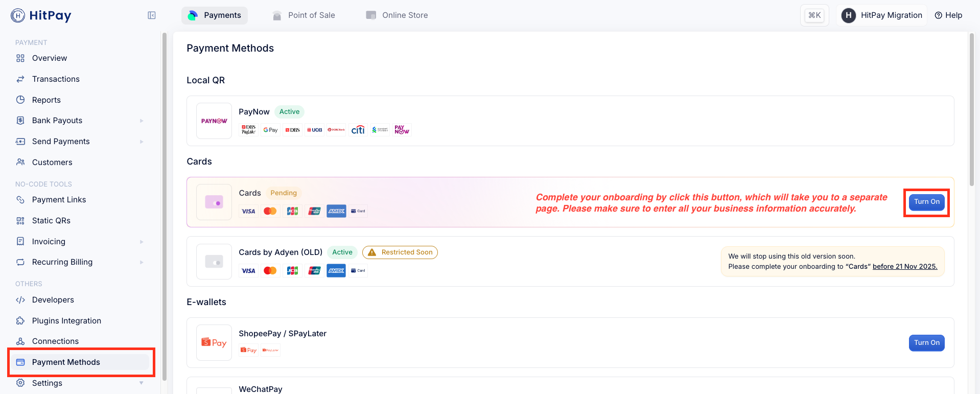
Task: Open the HitPay Migration account menu
Action: coord(881,15)
